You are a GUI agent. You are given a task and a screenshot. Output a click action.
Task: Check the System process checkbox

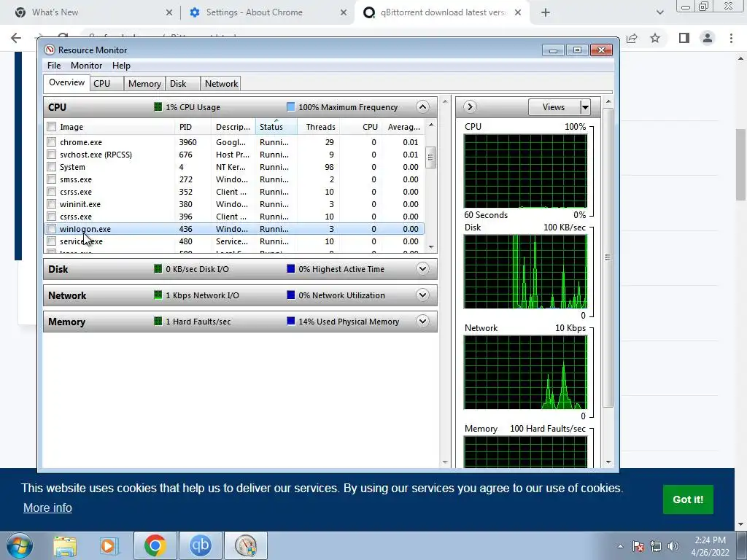(x=52, y=167)
